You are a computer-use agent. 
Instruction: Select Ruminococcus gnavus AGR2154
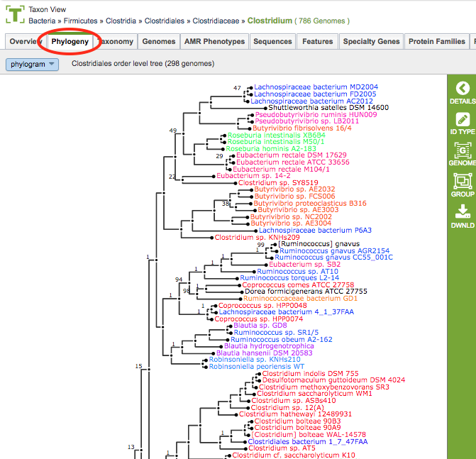tap(334, 251)
